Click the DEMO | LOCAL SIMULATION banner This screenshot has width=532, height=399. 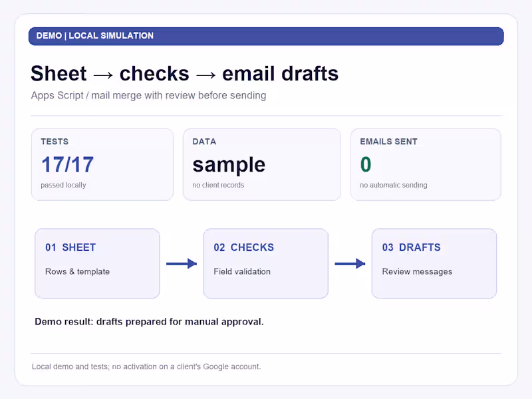coord(266,37)
